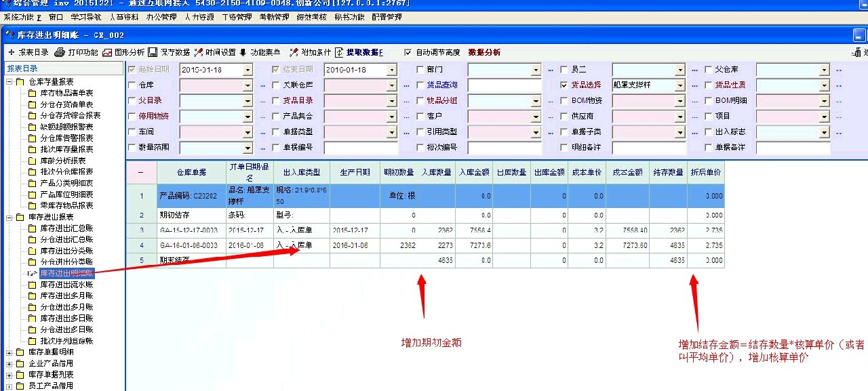Click the 结存数量 column header

click(667, 172)
